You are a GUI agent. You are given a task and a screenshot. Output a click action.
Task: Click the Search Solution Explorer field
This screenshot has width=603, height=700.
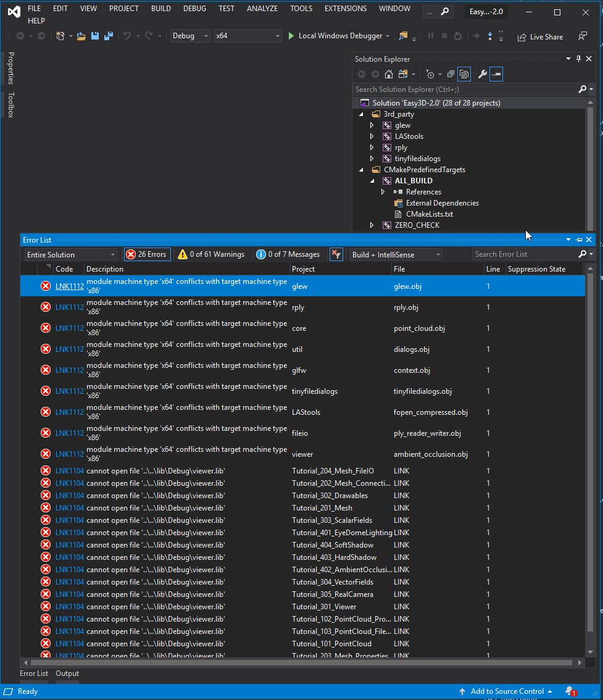(x=464, y=90)
